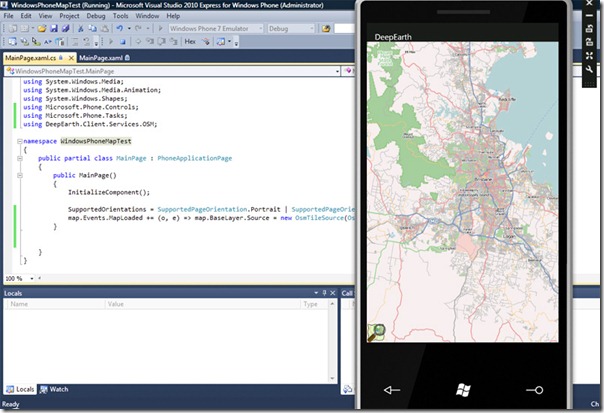The width and height of the screenshot is (604, 413).
Task: Close the MainPage.xaml.cs tab
Action: pyautogui.click(x=71, y=58)
